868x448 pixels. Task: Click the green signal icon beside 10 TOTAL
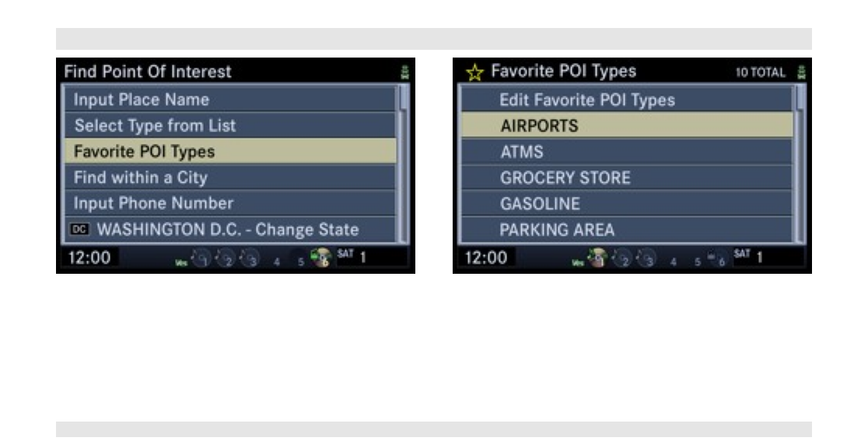pyautogui.click(x=801, y=72)
